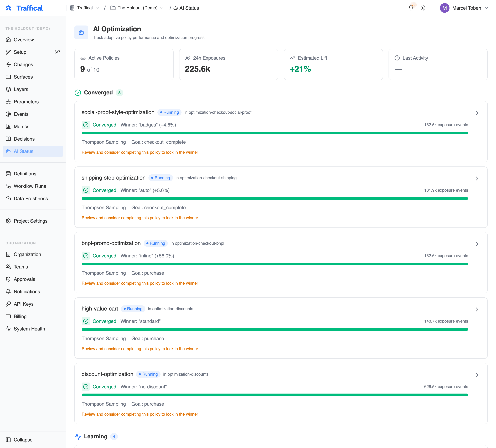Open high-value-cart policy title
The width and height of the screenshot is (496, 448).
pyautogui.click(x=100, y=309)
